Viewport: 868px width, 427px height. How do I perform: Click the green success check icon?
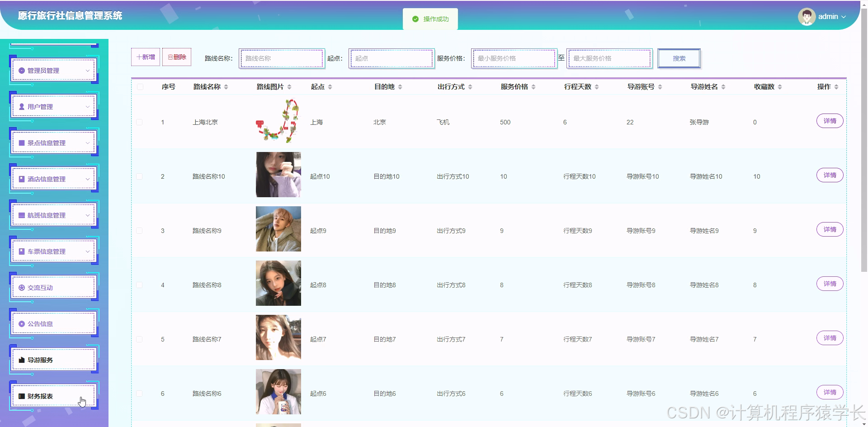[x=415, y=19]
